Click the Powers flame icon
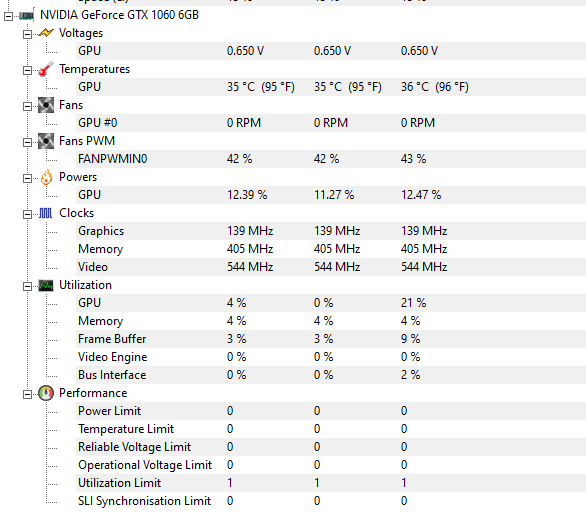Image resolution: width=586 pixels, height=523 pixels. (x=46, y=177)
